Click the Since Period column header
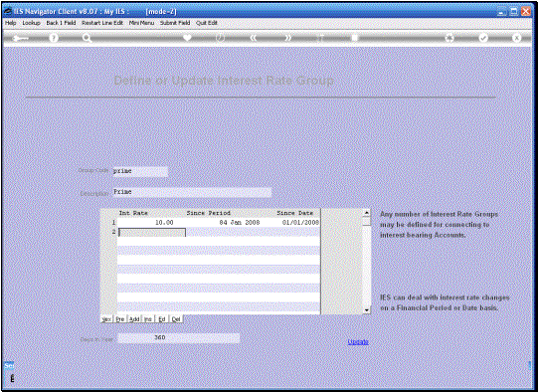538x392 pixels. [208, 213]
